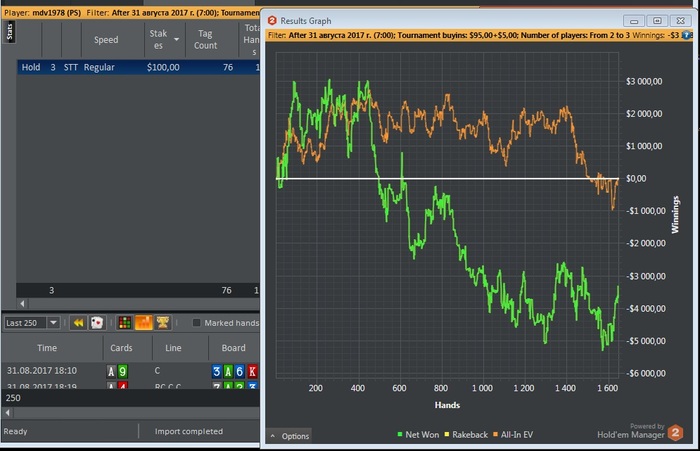Image resolution: width=700 pixels, height=451 pixels.
Task: Sort hands by the Time column header
Action: (x=47, y=347)
